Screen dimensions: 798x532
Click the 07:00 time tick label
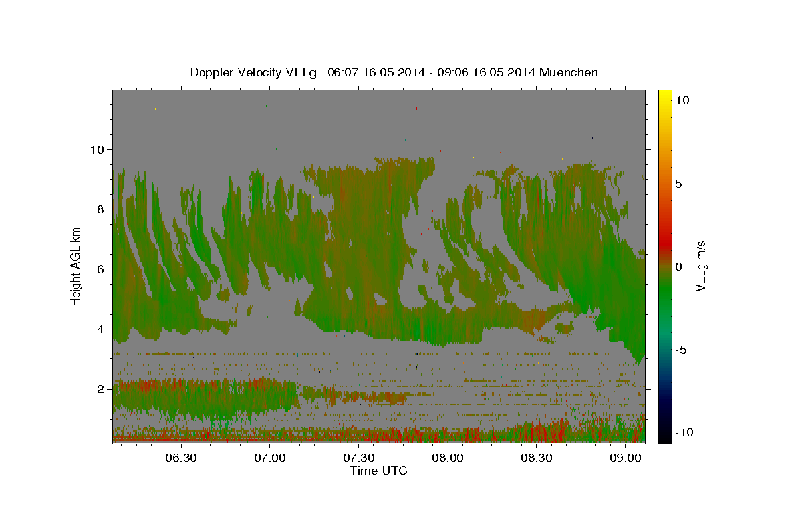271,458
